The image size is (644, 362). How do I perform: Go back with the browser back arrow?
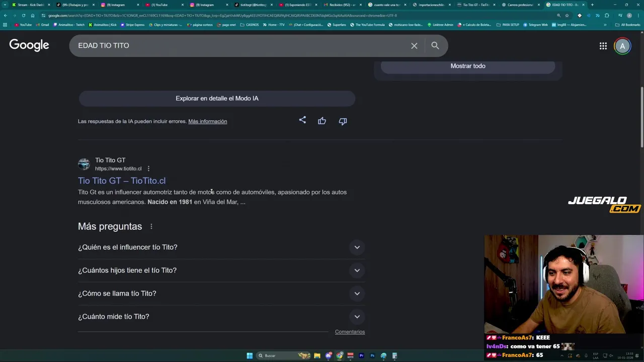pyautogui.click(x=6, y=16)
